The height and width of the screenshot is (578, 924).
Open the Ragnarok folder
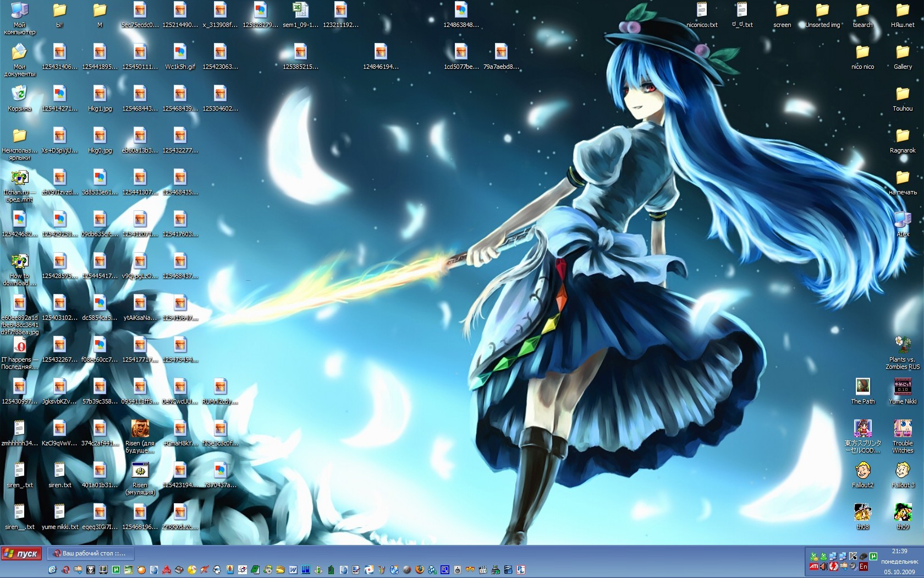(903, 140)
